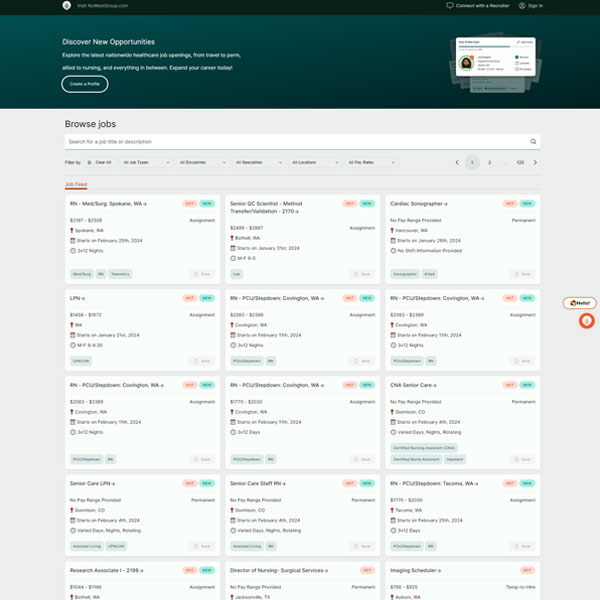Click the user profile icon beside Sign In
Viewport: 600px width, 600px height.
[522, 6]
